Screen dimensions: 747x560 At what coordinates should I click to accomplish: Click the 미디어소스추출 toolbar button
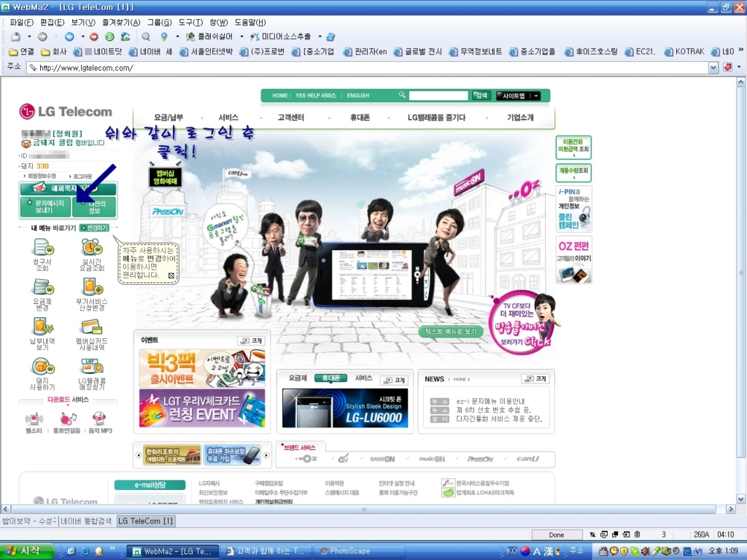[x=281, y=36]
